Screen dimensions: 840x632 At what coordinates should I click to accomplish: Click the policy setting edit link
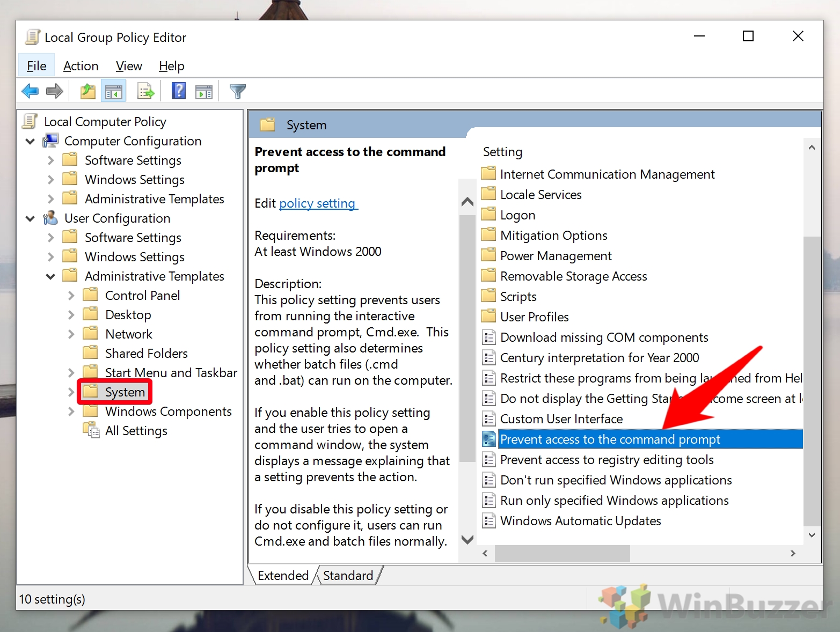[318, 203]
